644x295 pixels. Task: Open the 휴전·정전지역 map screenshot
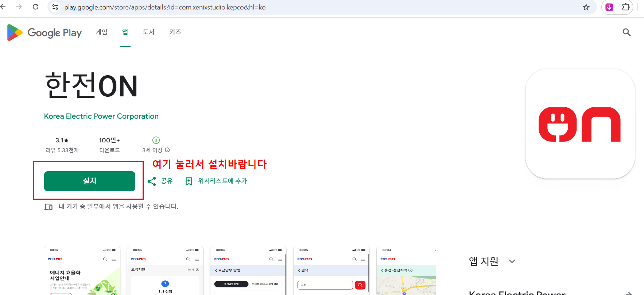406,271
